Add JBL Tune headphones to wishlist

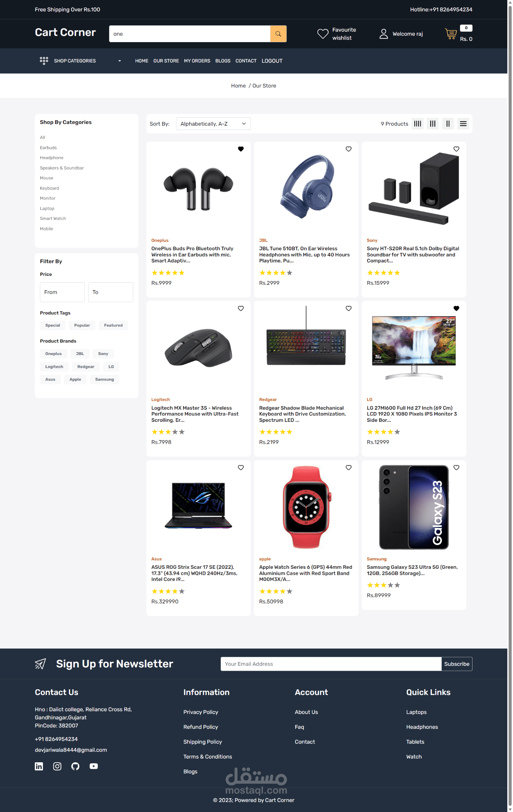pos(349,149)
